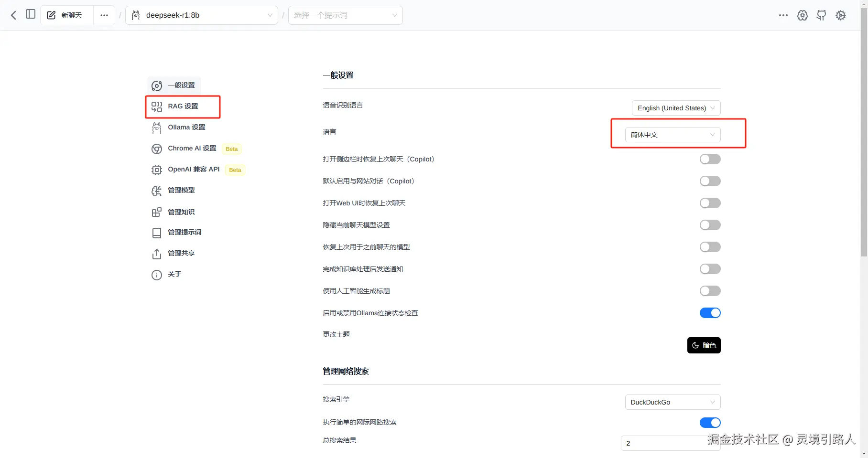Image resolution: width=868 pixels, height=458 pixels.
Task: Open the 简体中文 language dropdown
Action: [x=672, y=134]
